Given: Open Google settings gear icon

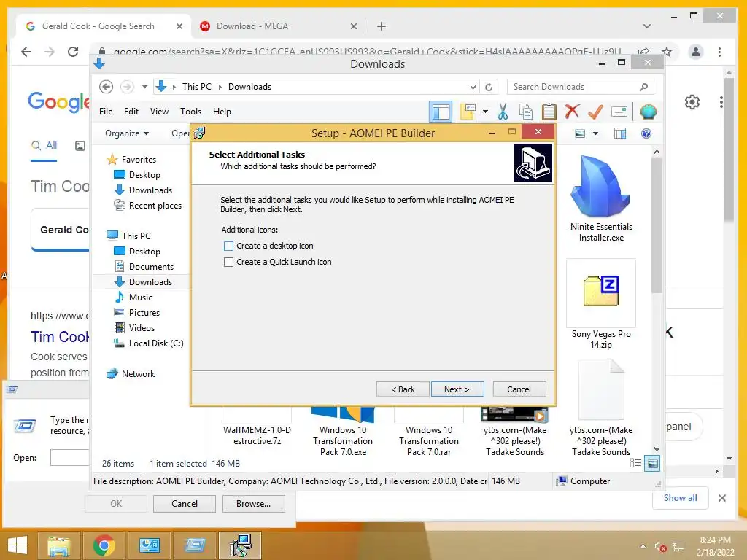Looking at the screenshot, I should click(x=692, y=102).
